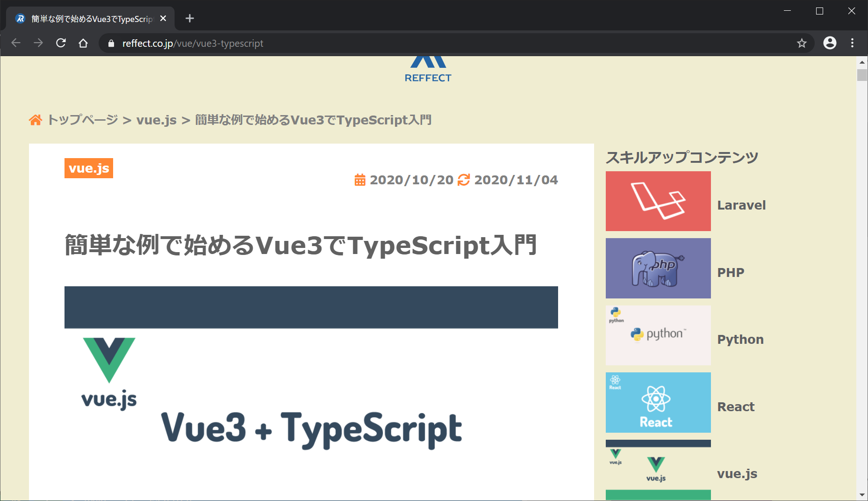Click the browser forward arrow
This screenshot has height=501, width=868.
[x=38, y=43]
